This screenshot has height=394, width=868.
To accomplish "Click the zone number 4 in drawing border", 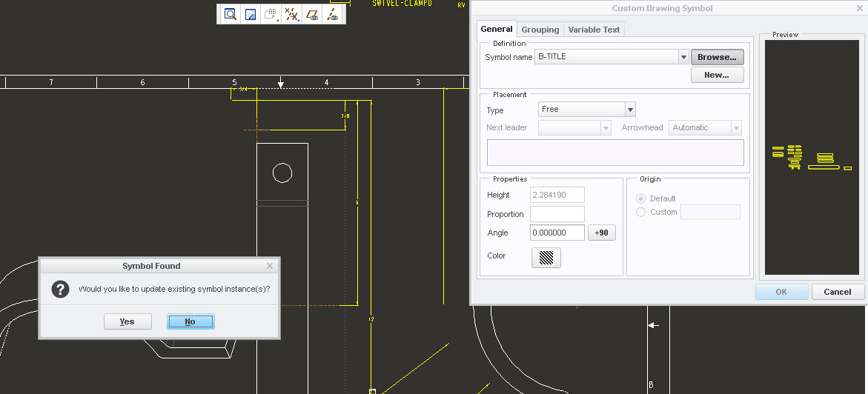I will (x=326, y=82).
